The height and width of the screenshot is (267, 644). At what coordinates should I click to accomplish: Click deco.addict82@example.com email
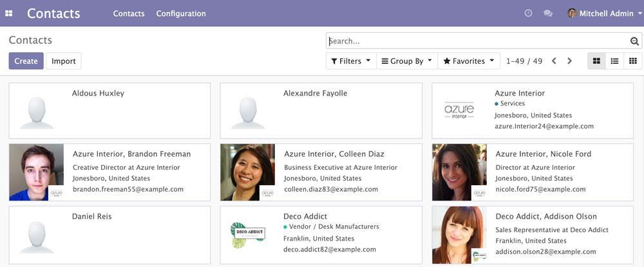329,250
